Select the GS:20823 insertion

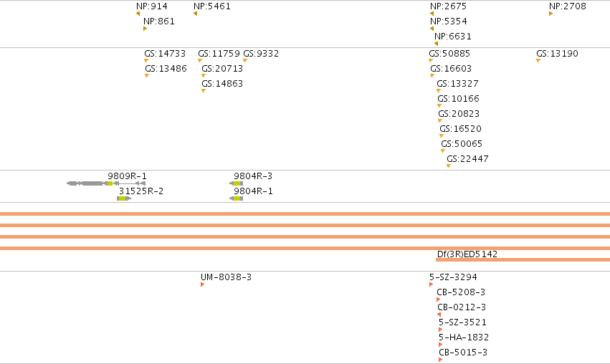pyautogui.click(x=459, y=115)
